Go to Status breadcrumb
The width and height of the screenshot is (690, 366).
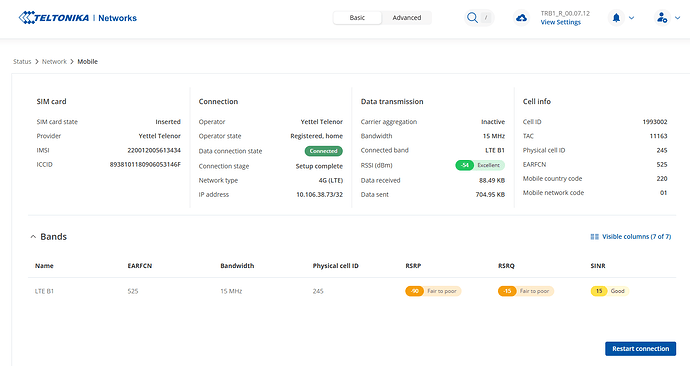(22, 62)
